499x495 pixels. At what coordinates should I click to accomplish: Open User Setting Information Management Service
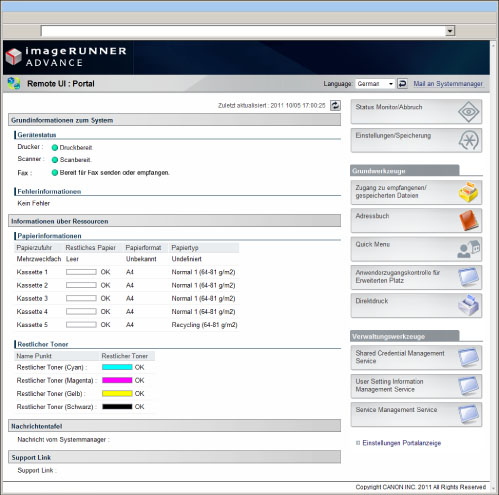click(416, 386)
